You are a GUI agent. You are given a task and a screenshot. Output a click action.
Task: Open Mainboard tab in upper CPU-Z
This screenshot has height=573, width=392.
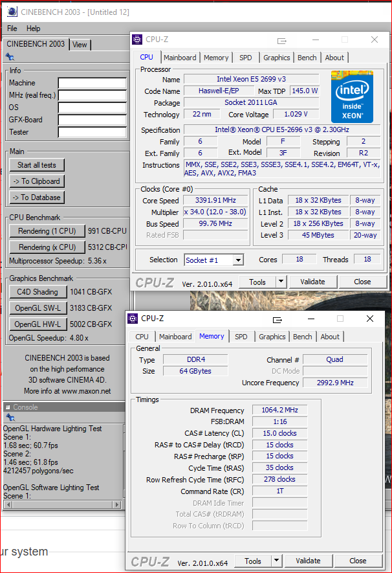click(180, 58)
